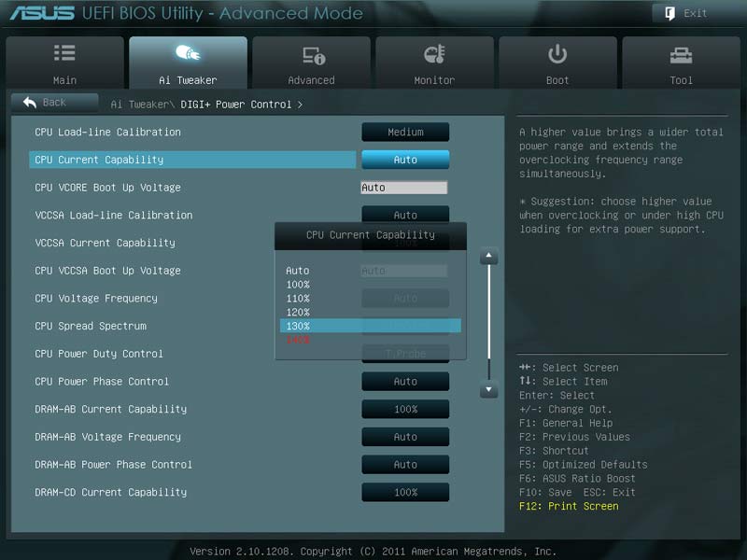Screen dimensions: 747x560
Task: Choose 110% in the popup list
Action: [x=298, y=298]
